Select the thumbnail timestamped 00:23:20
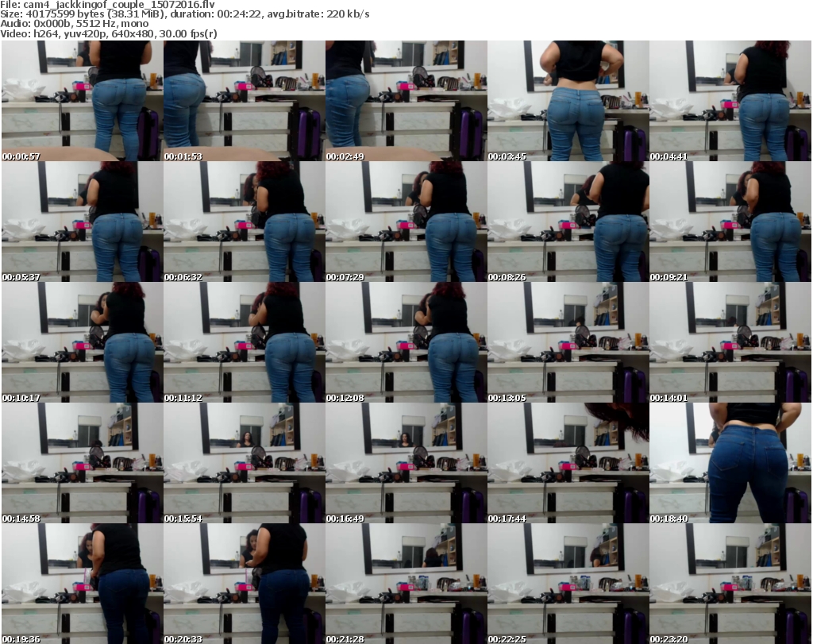The image size is (813, 644). click(x=730, y=584)
